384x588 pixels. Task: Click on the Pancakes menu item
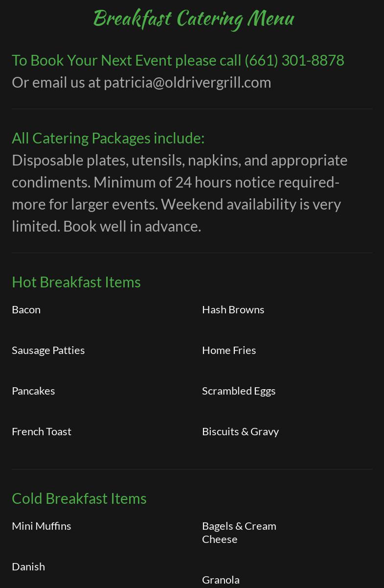pyautogui.click(x=33, y=391)
